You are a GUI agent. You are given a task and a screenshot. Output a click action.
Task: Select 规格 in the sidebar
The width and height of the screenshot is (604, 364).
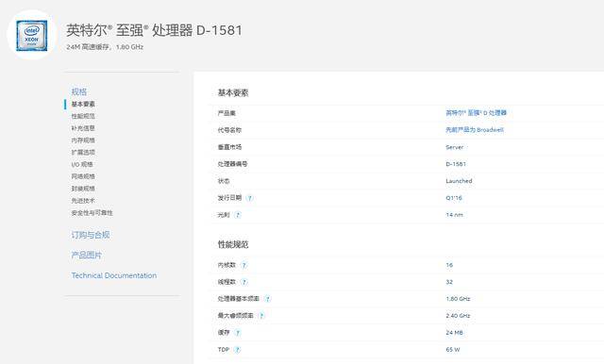[x=79, y=91]
